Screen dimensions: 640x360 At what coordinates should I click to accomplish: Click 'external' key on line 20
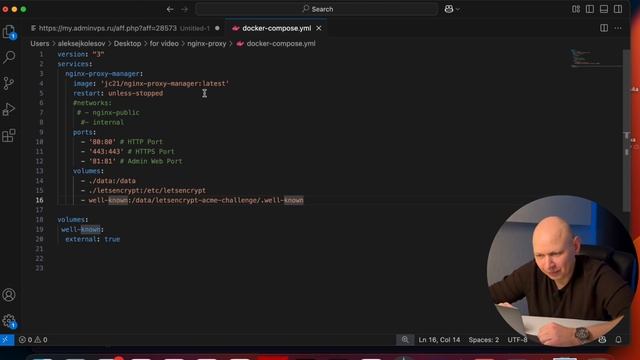pos(81,239)
